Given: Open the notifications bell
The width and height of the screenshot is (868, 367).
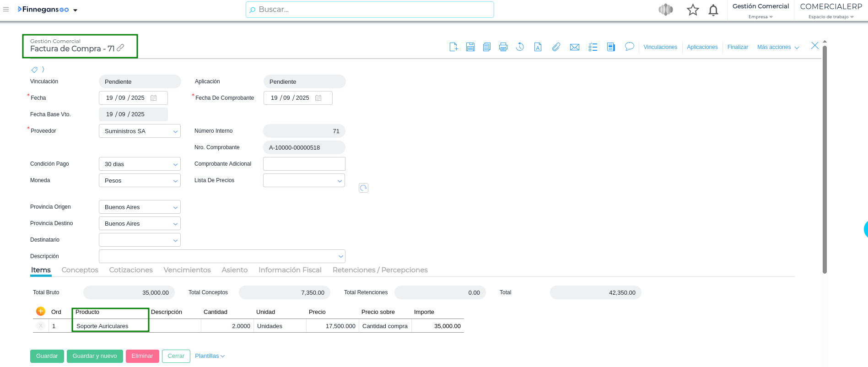Looking at the screenshot, I should (713, 10).
